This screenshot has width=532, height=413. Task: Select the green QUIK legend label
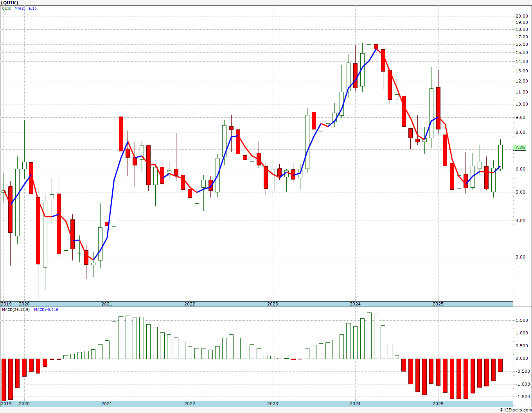click(x=6, y=8)
